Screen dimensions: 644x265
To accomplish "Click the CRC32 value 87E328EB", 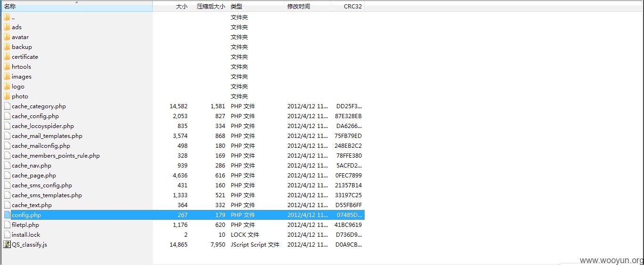I will [x=348, y=116].
